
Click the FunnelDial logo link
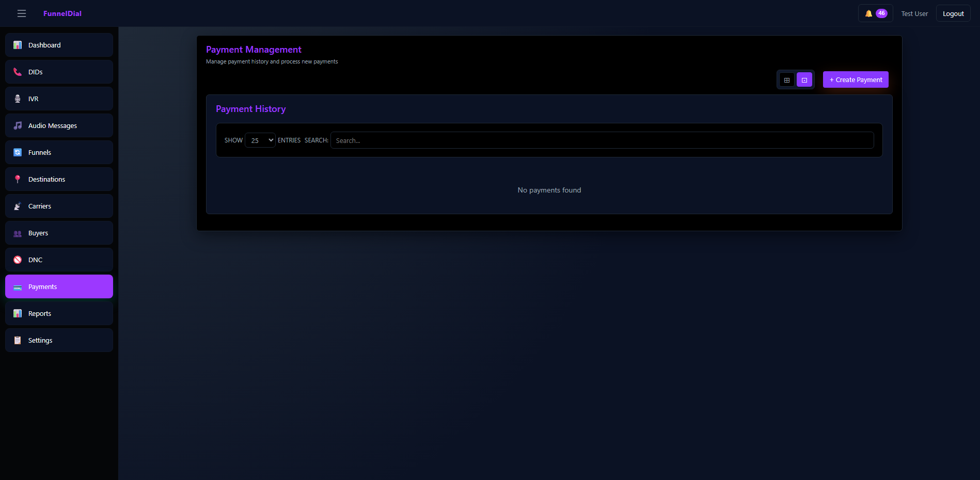(x=62, y=13)
